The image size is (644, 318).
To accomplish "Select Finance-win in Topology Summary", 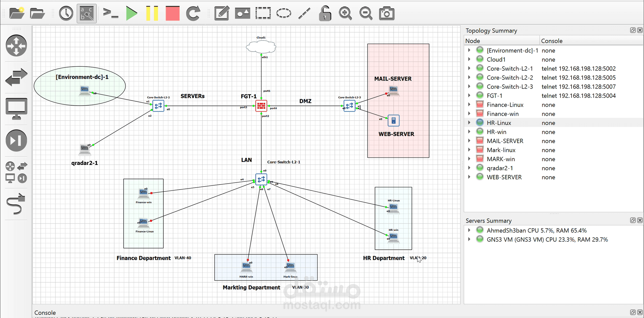I will pyautogui.click(x=503, y=114).
